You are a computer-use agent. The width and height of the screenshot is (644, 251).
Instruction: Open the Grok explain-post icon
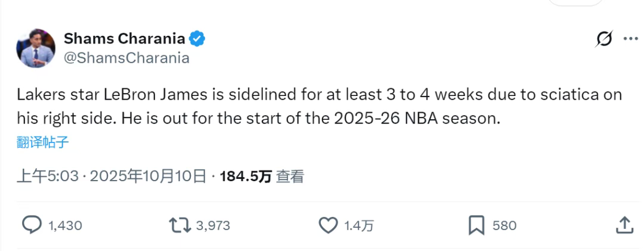click(604, 39)
